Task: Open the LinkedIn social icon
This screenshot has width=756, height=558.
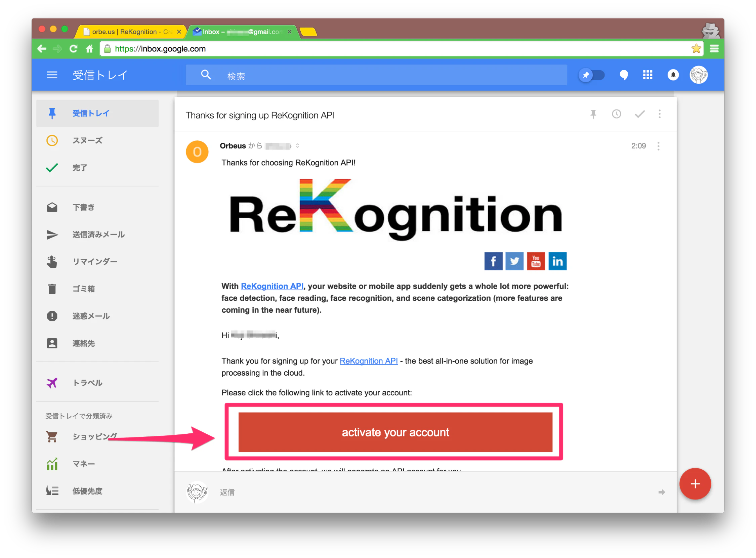Action: [557, 261]
